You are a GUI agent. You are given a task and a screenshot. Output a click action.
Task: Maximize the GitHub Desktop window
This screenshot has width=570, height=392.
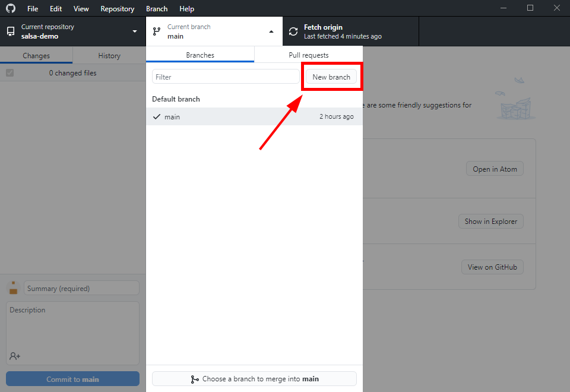click(x=530, y=8)
